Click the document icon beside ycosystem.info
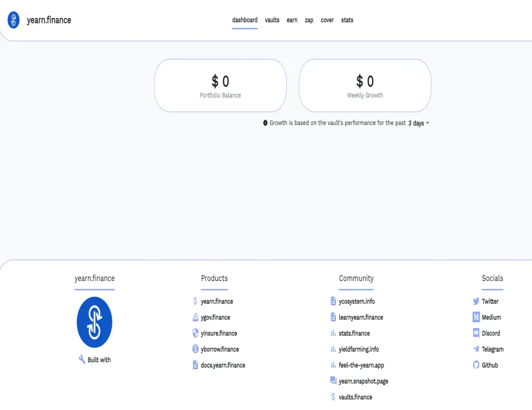Screen dimensions: 532x410 (333, 301)
